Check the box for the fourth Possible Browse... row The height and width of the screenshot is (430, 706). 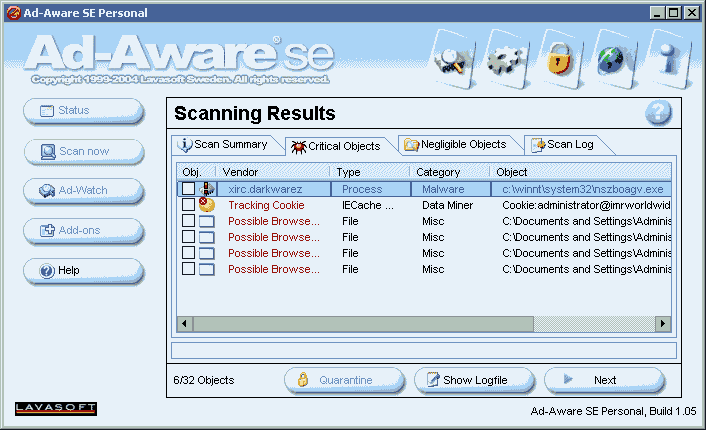[188, 269]
